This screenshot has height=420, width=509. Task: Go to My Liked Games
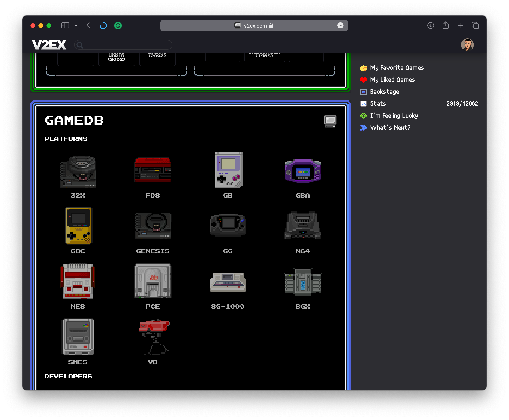click(x=392, y=80)
